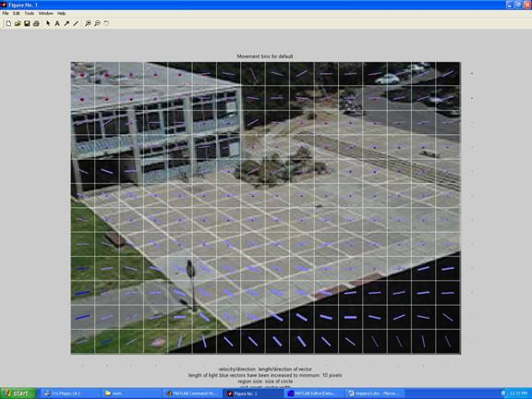Select the Insert Arrow tool
532x399 pixels.
[x=66, y=23]
